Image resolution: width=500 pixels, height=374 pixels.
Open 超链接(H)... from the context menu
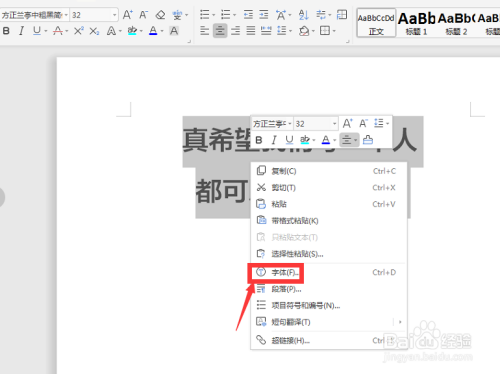coord(329,340)
